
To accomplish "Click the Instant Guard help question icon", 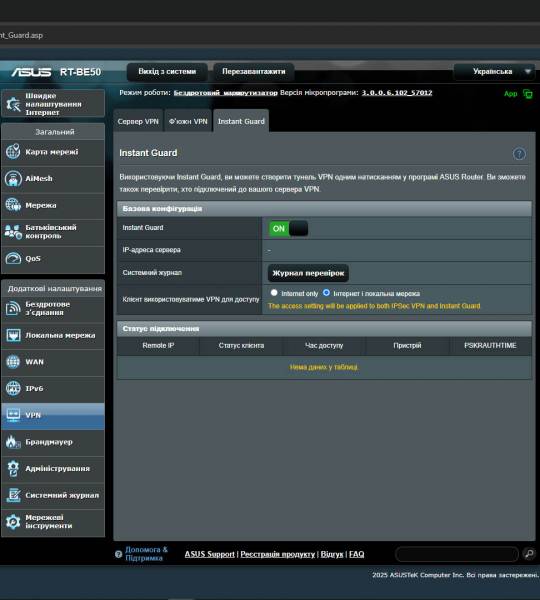I will (x=519, y=154).
